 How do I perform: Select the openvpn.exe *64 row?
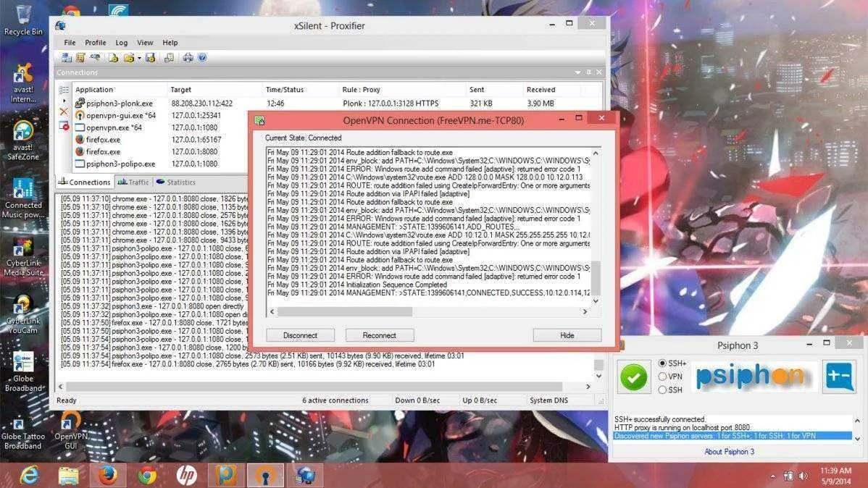coord(161,128)
